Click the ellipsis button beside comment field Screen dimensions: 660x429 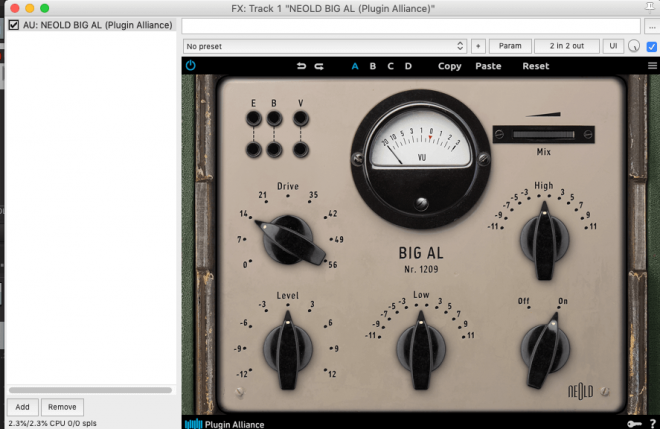tap(652, 26)
